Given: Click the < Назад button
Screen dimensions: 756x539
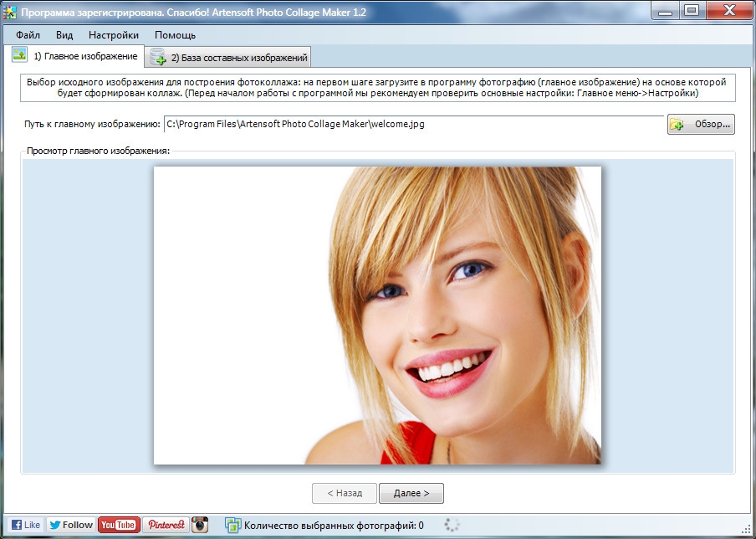Looking at the screenshot, I should [345, 493].
